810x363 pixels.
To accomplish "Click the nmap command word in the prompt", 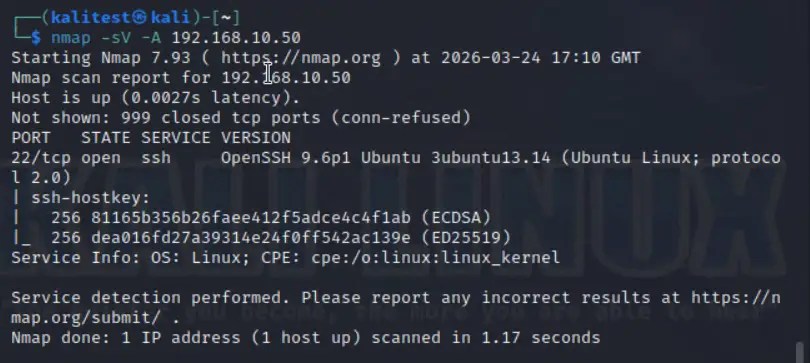I will coord(71,38).
